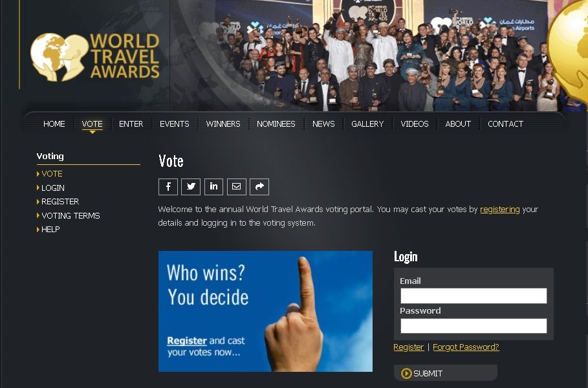
Task: Select Gallery in the navigation bar
Action: point(367,124)
